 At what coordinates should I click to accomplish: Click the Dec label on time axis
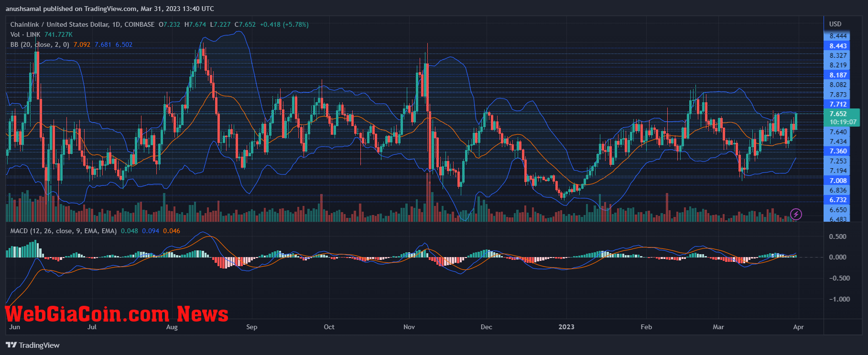click(486, 327)
